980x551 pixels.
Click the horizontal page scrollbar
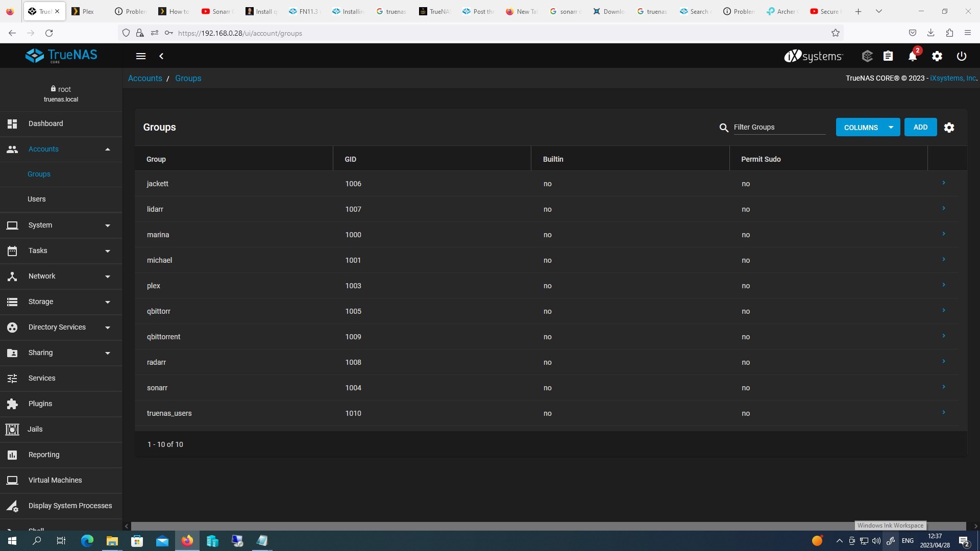pos(549,526)
